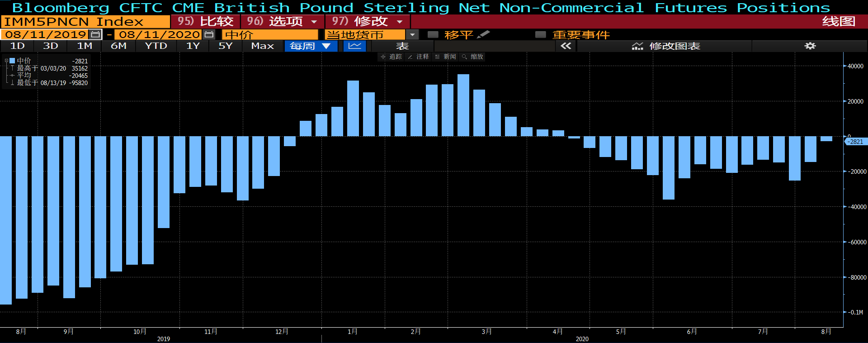Expand the 当地货币 currency dropdown arrow
Screen dimensions: 868x343
412,34
